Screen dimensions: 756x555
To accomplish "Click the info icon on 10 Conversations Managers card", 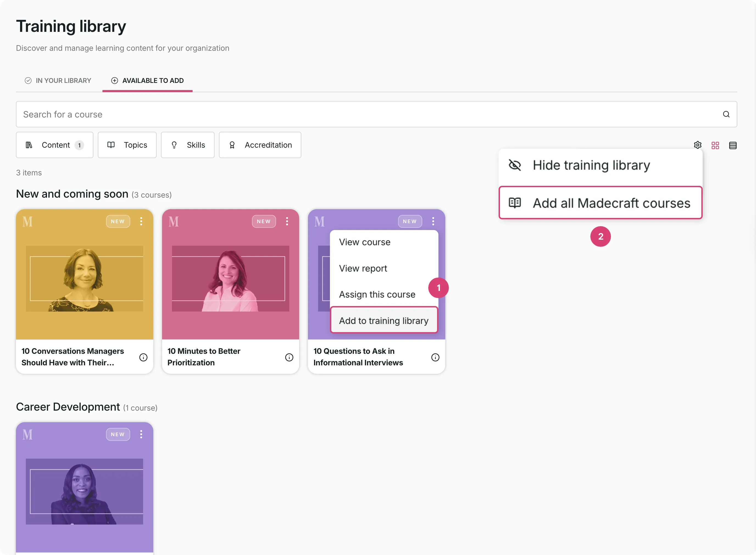I will coord(143,357).
